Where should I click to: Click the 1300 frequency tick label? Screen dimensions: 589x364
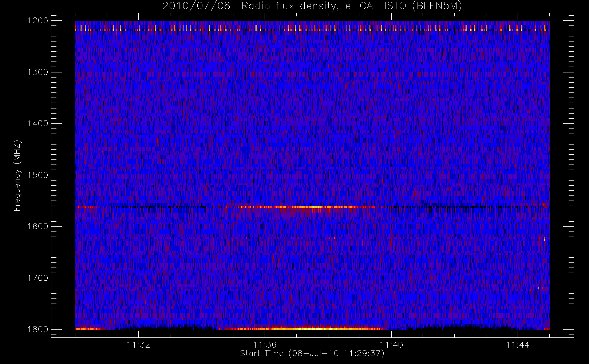coord(38,72)
